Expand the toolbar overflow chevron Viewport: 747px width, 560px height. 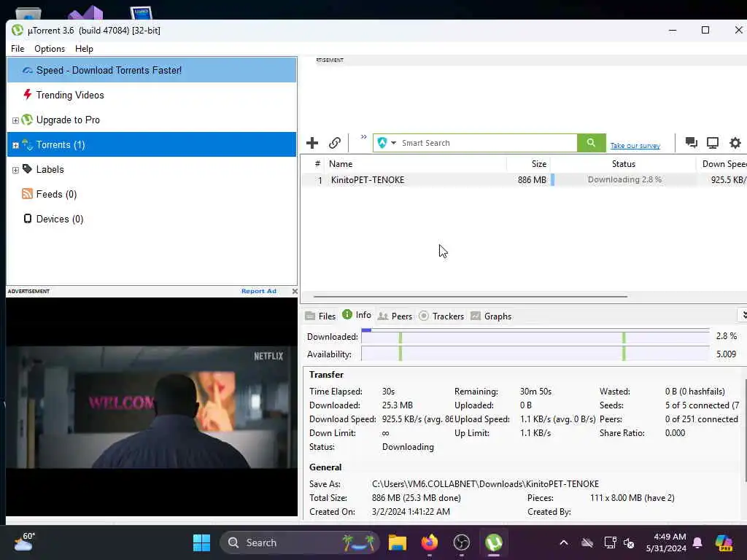[363, 137]
